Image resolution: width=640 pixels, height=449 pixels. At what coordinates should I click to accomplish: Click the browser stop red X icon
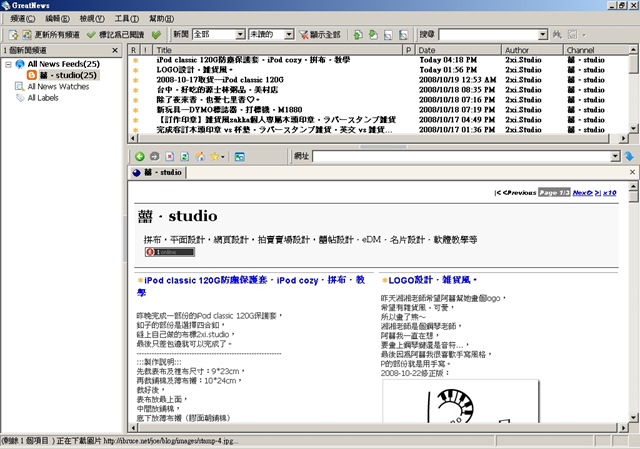(170, 156)
